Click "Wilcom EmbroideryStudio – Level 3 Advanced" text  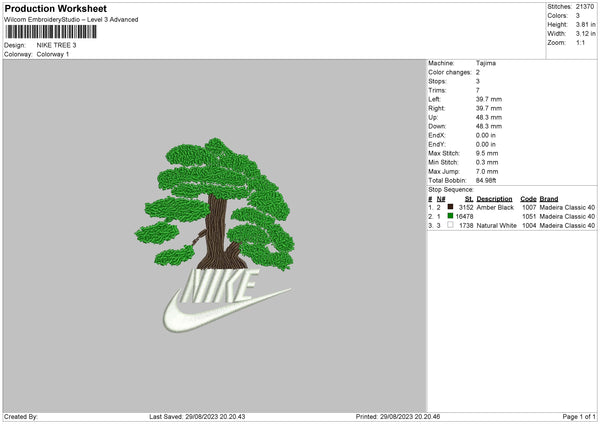click(71, 20)
